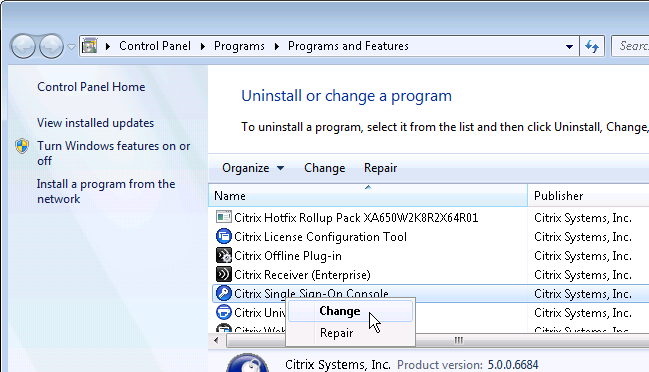Sort by the Publisher column header
The height and width of the screenshot is (372, 649).
(589, 196)
